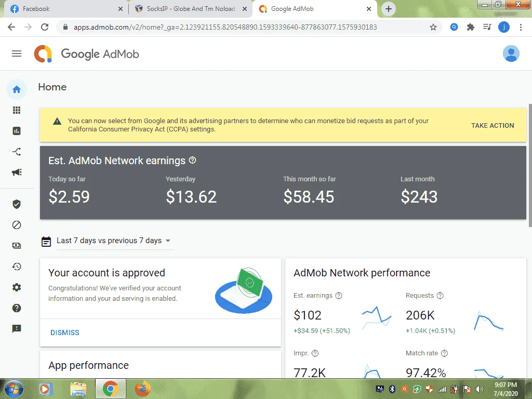The width and height of the screenshot is (532, 399).
Task: Open the Settings gear icon in sidebar
Action: pos(17,287)
